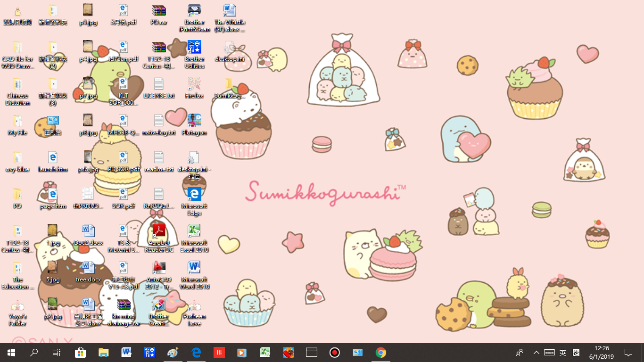Open Task View from taskbar
Screen dimensions: 644x362
pyautogui.click(x=56, y=353)
